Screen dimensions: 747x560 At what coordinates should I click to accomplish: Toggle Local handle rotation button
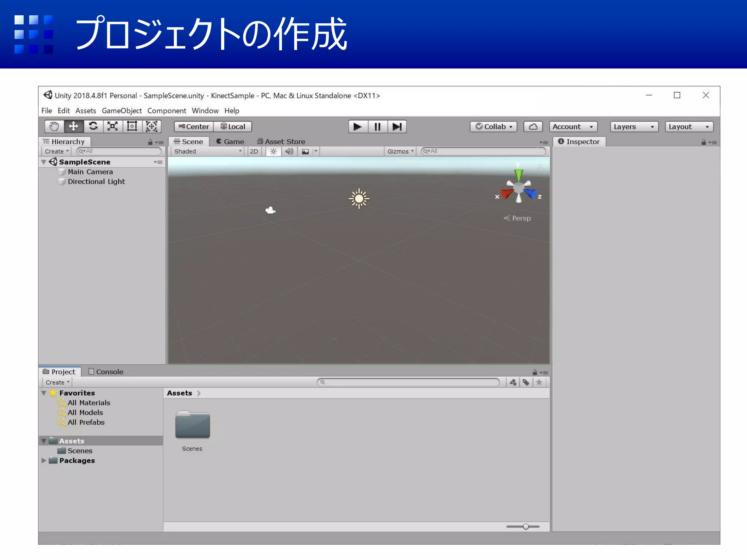pos(233,127)
